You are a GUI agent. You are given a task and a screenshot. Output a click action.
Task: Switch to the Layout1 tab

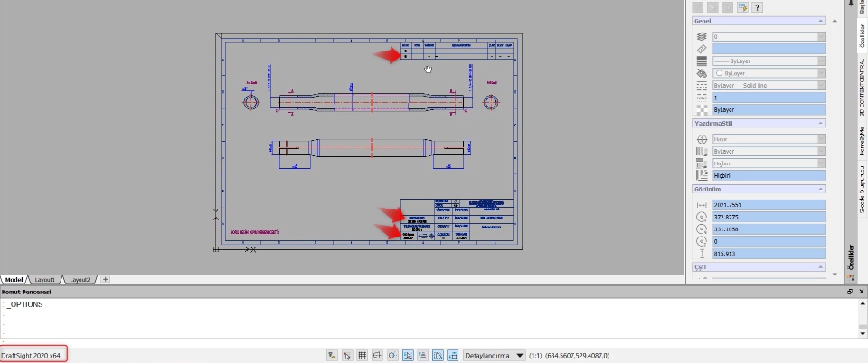(46, 280)
